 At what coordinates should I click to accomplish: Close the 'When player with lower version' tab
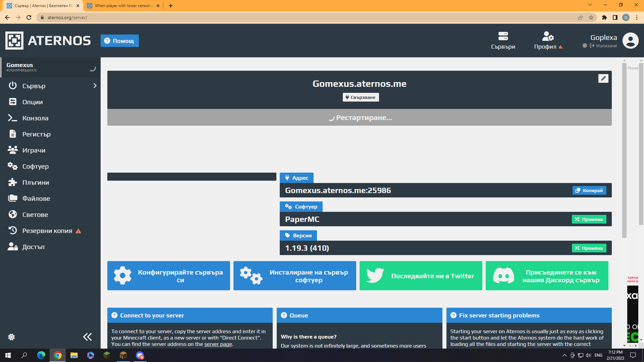(x=158, y=6)
